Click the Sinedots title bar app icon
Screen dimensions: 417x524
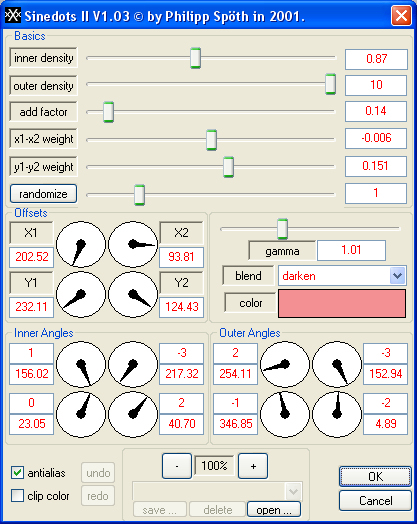click(x=13, y=15)
